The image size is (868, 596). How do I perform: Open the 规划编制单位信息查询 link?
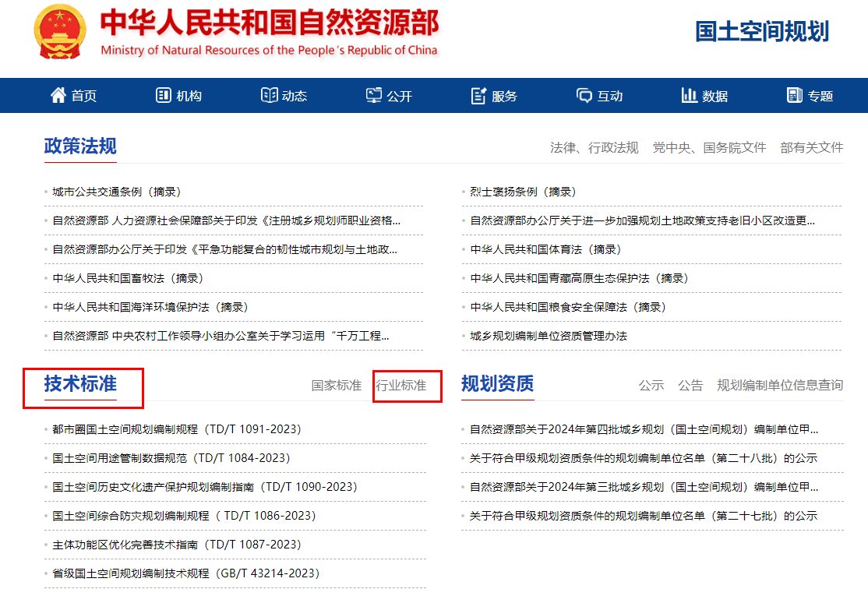(x=780, y=385)
